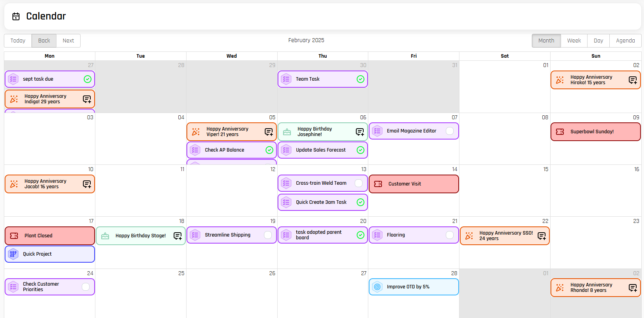Click task list icon on sept task due
Screen dimensions: 644x318
(x=13, y=79)
